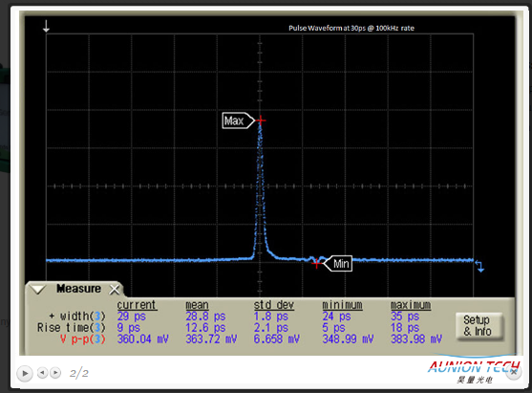This screenshot has height=393, width=532.
Task: Select the Max marker label
Action: 238,120
